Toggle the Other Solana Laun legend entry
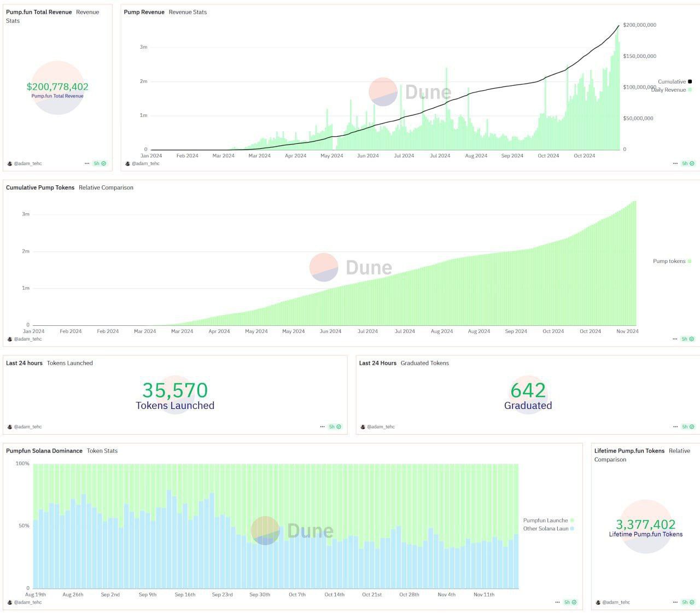 pos(549,529)
